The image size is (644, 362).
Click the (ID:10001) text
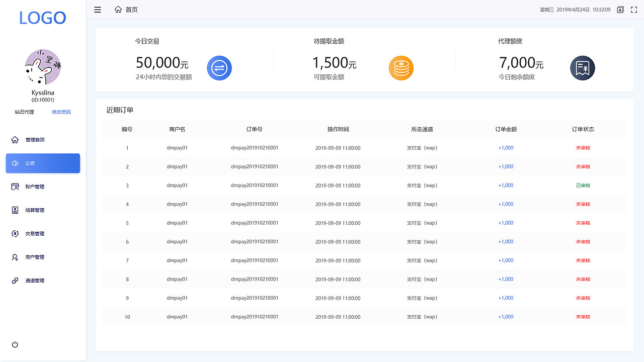[43, 100]
